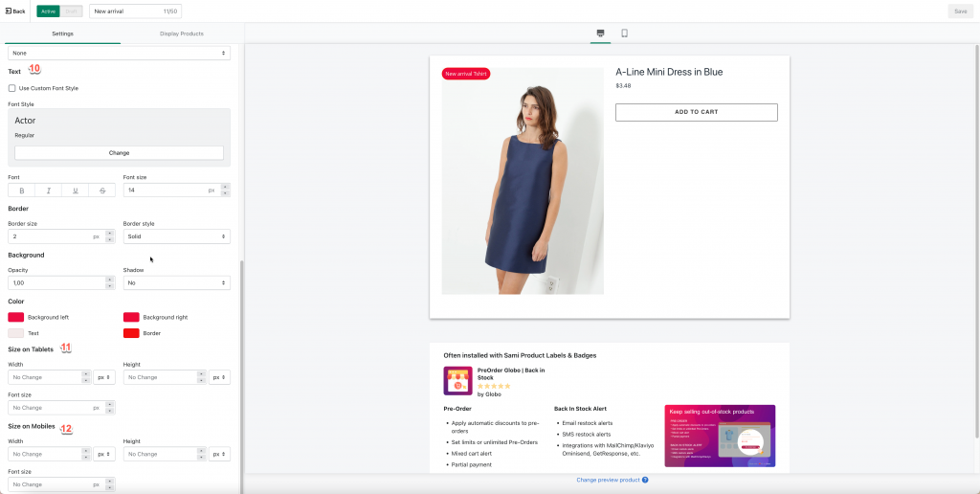980x494 pixels.
Task: Click the A-Line Mini Dress in Blue title
Action: [669, 72]
